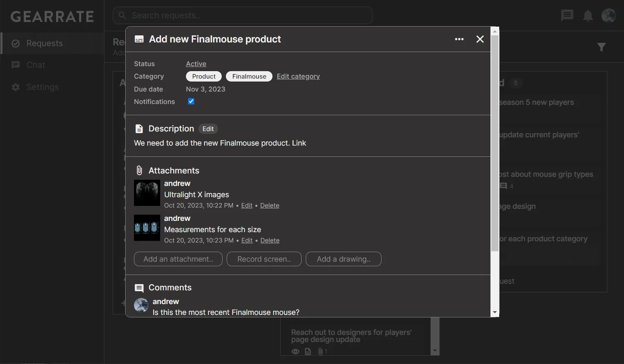Image resolution: width=624 pixels, height=364 pixels.
Task: Delete the Ultralight X images attachment
Action: point(270,206)
